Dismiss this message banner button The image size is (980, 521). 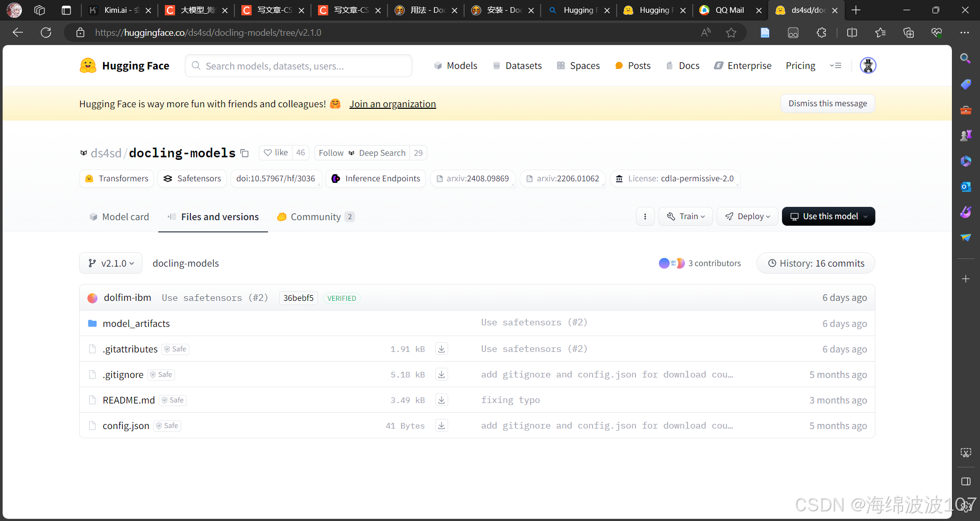tap(827, 103)
